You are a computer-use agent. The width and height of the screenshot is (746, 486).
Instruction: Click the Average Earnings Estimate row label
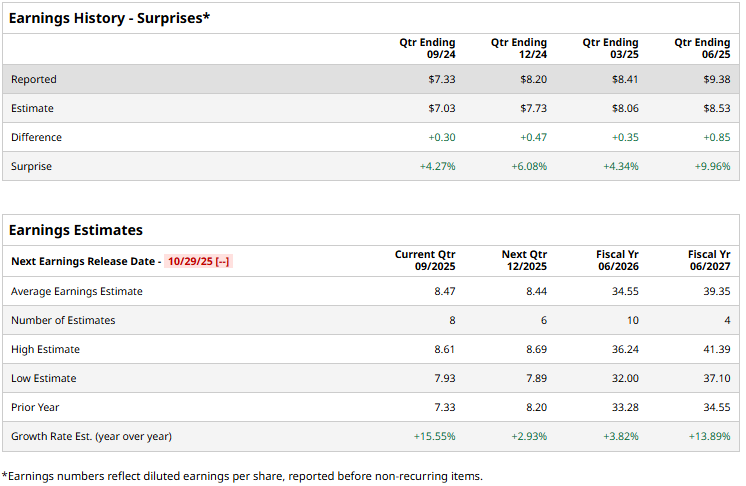(77, 291)
